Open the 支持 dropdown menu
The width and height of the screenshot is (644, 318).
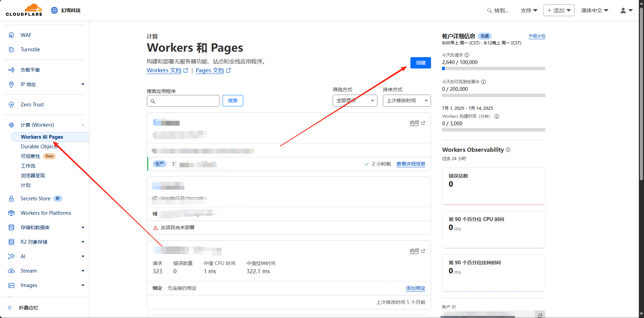click(x=529, y=11)
